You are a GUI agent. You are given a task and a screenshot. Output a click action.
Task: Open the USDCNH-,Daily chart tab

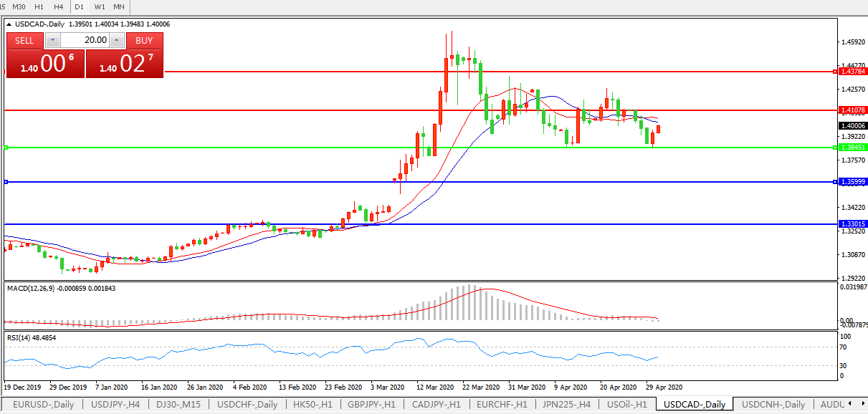773,405
